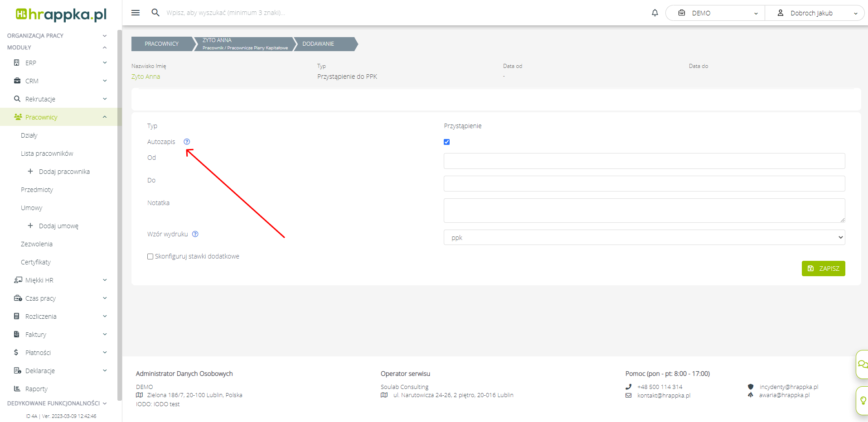Go to PRACOWNICY breadcrumb
Viewport: 868px width, 422px height.
pyautogui.click(x=161, y=44)
